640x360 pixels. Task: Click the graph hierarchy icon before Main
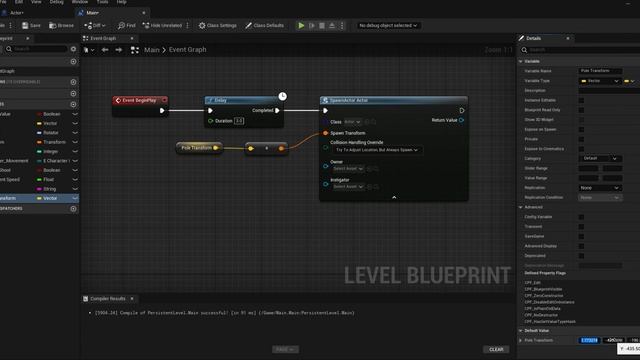135,50
